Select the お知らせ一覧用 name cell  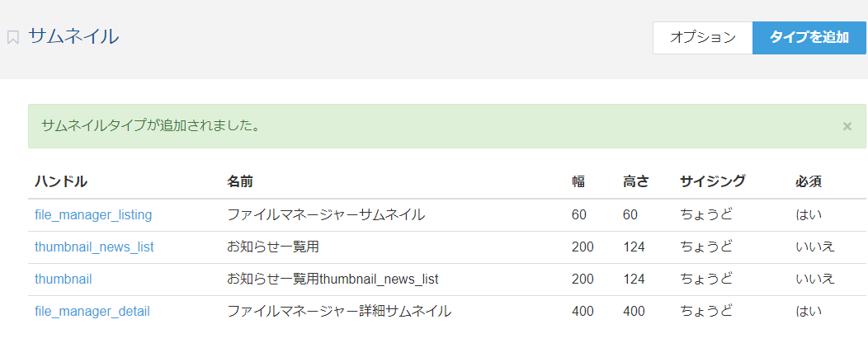[273, 247]
